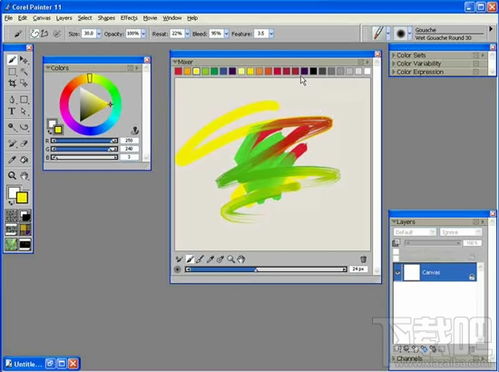Select the Text tool
The height and width of the screenshot is (372, 499).
pos(12,111)
